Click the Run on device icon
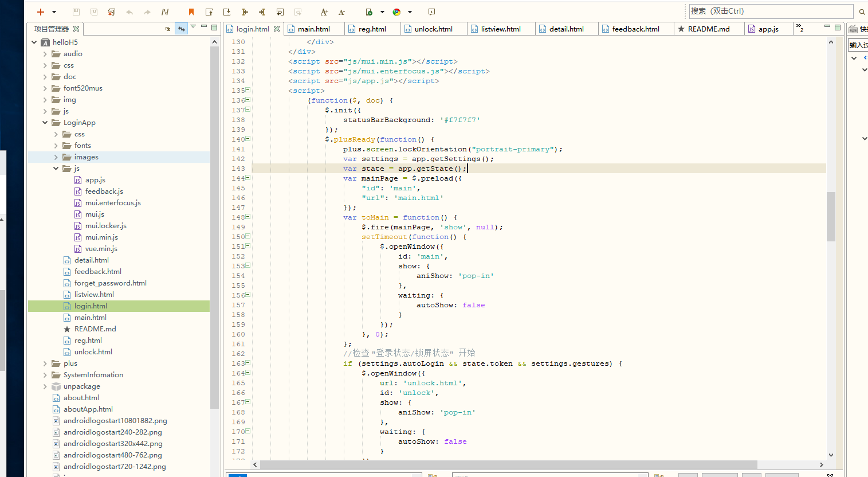The height and width of the screenshot is (477, 868). pos(369,12)
